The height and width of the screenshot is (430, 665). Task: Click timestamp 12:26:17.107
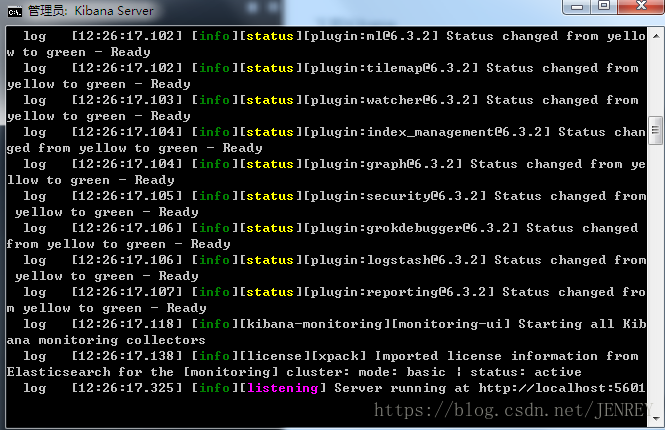click(x=126, y=292)
